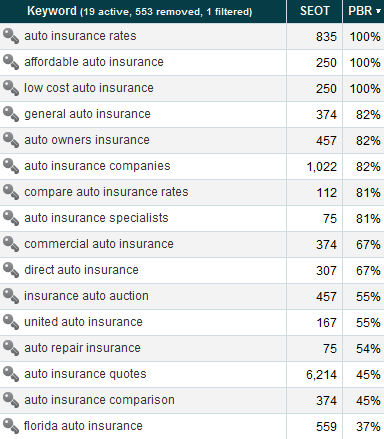This screenshot has width=384, height=439.
Task: Click SEOT value 6,214 for insurance quotes
Action: coord(321,375)
